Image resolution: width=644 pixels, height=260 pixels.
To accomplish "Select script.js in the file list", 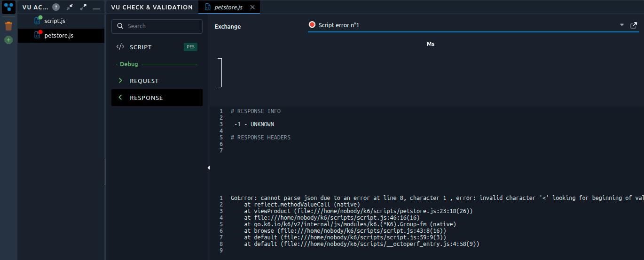I will coord(61,21).
